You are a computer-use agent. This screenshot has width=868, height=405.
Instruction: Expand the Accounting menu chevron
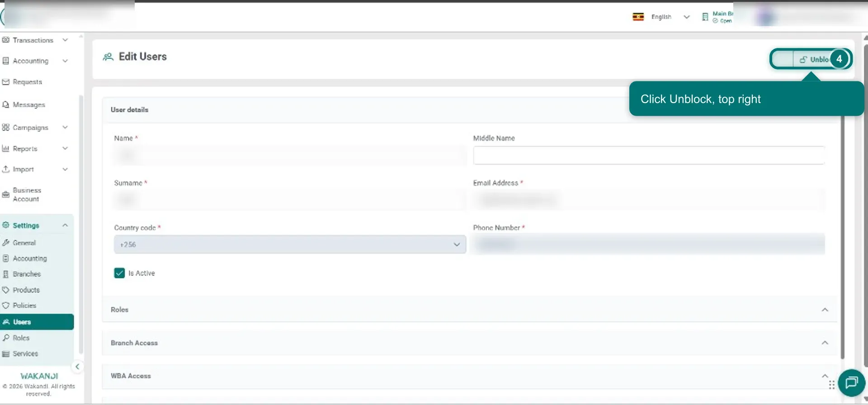(65, 61)
